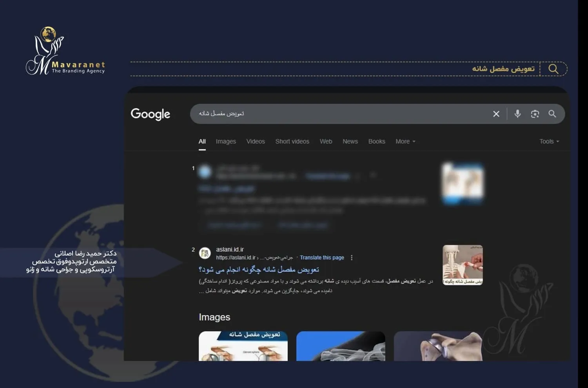588x388 pixels.
Task: Click the Google logo
Action: (151, 114)
